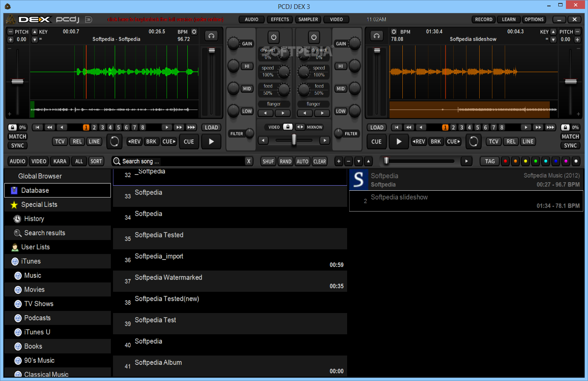Show ALL file types in browser
This screenshot has width=588, height=381.
point(79,161)
